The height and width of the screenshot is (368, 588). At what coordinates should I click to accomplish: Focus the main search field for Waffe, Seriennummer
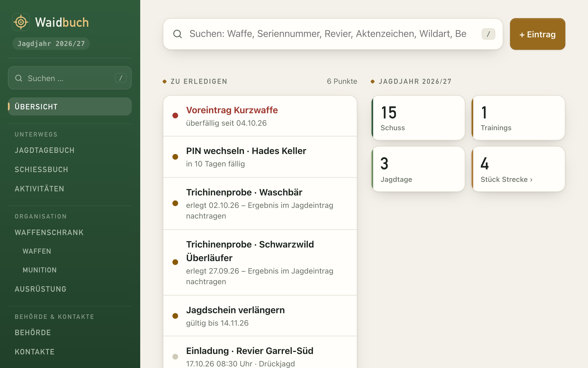tap(333, 34)
